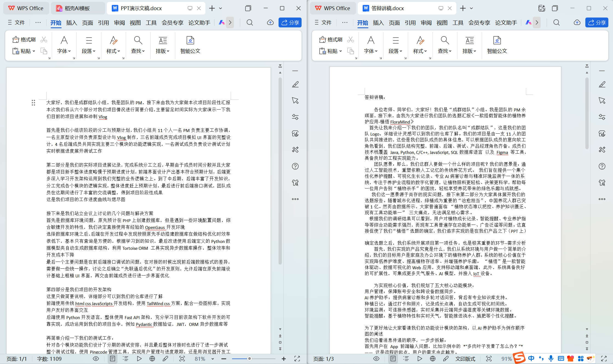Click the search magnifier icon in left window
The height and width of the screenshot is (364, 613).
click(x=250, y=22)
